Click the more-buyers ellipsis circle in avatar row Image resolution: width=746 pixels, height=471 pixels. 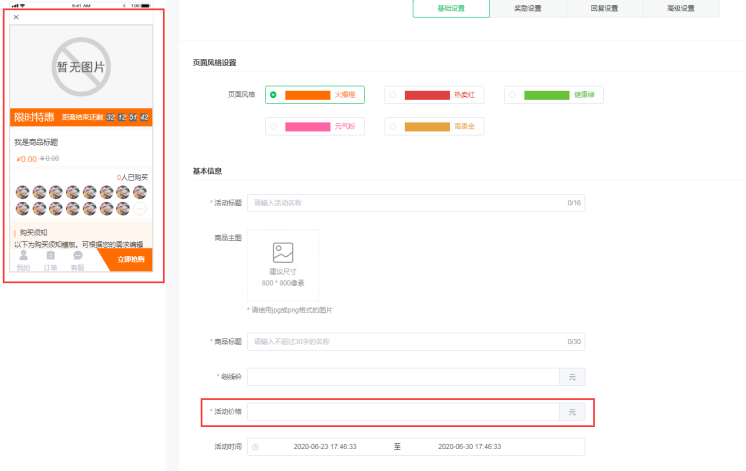[x=140, y=209]
